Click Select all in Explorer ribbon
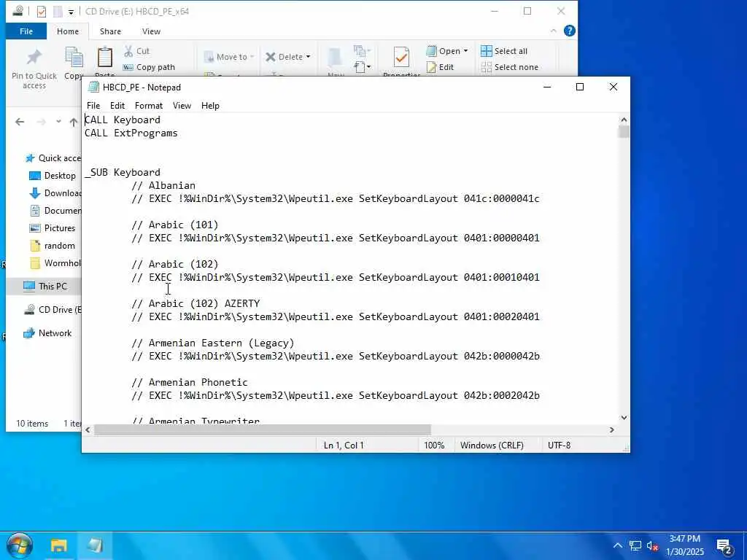 (x=504, y=51)
